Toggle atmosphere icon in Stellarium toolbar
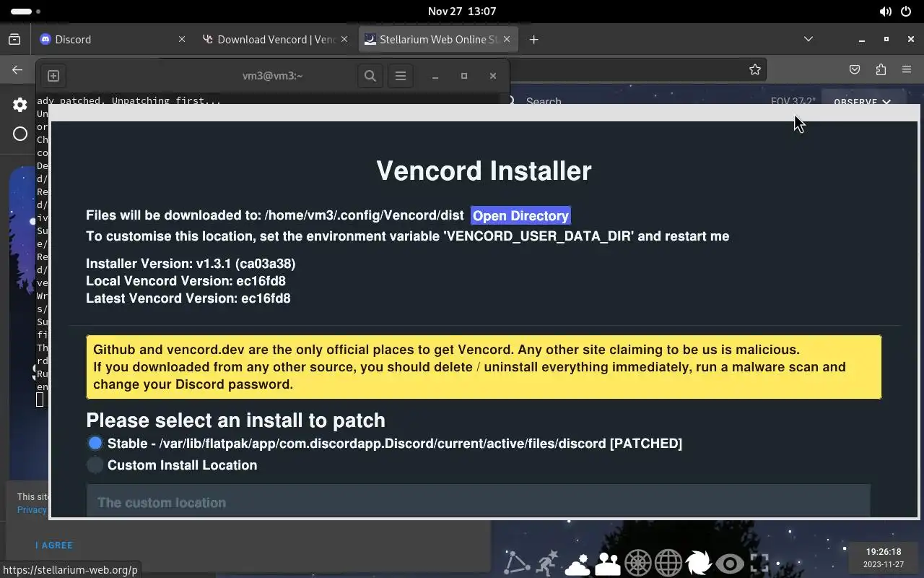Viewport: 924px width, 578px height. coord(577,564)
